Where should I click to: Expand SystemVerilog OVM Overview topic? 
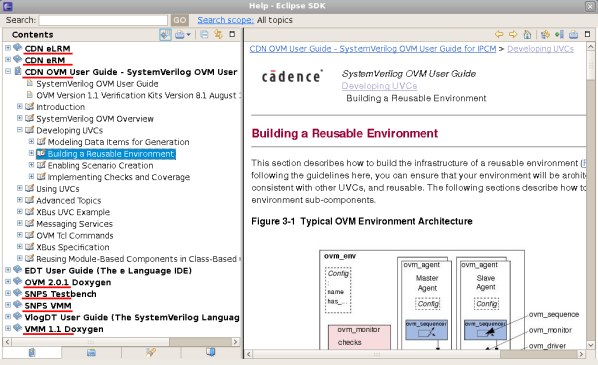pos(20,118)
